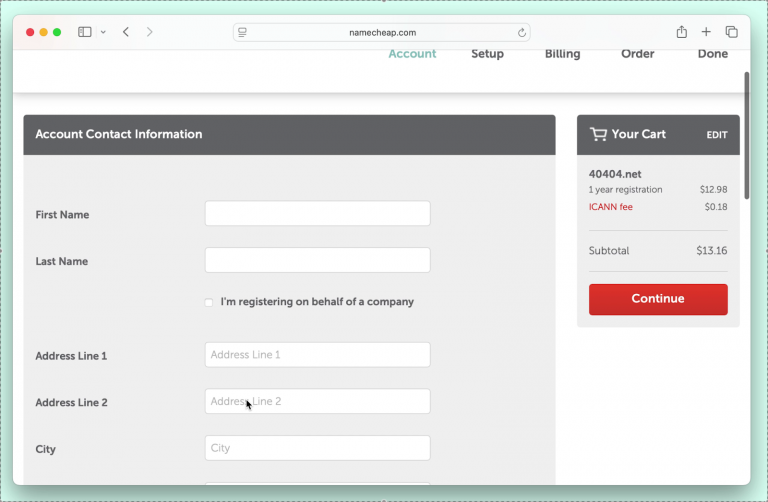
Task: Switch to the Setup step tab
Action: tap(487, 54)
